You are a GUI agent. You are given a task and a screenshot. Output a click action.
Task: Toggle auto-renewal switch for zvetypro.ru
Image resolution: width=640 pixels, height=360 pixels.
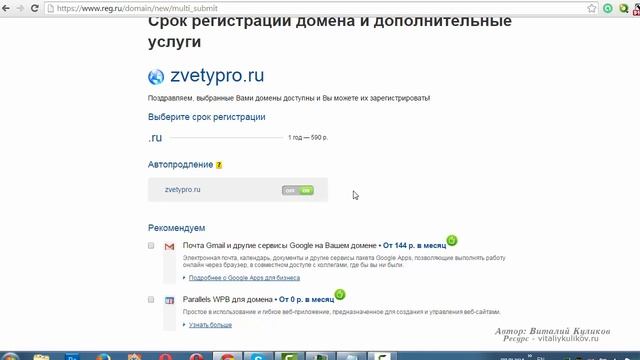[298, 190]
